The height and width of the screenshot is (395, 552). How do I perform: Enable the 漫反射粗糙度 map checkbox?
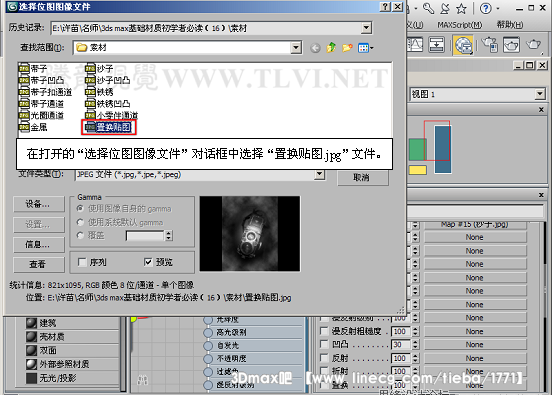pyautogui.click(x=324, y=331)
